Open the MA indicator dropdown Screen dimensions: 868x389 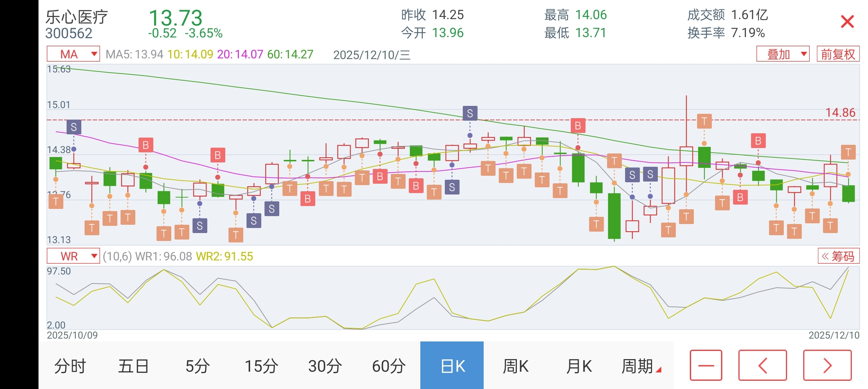point(73,54)
